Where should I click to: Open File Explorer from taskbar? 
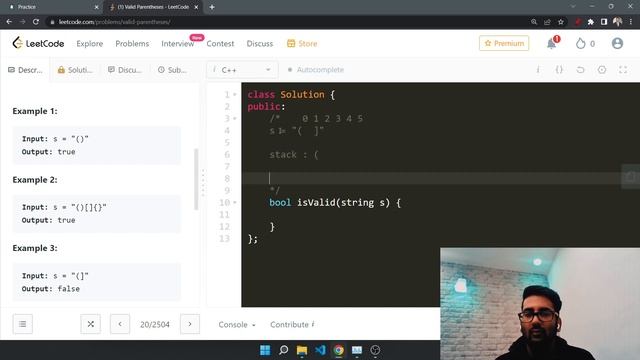click(x=302, y=350)
